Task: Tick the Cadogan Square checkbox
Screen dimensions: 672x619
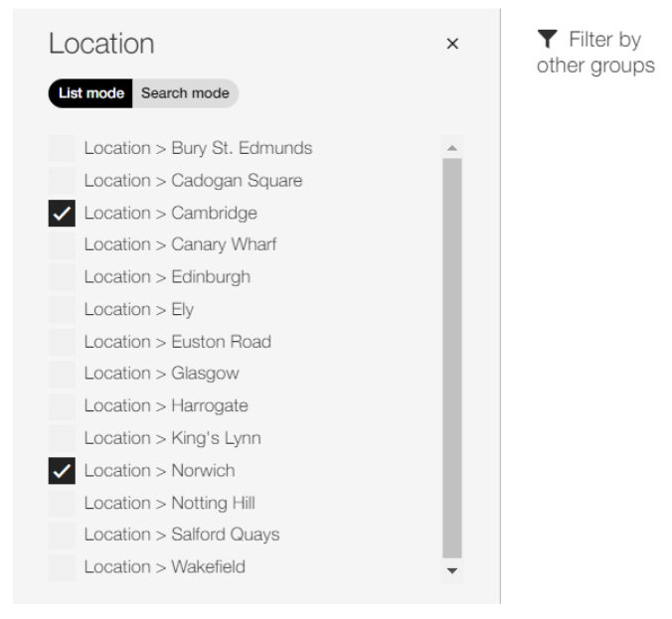Action: [62, 181]
